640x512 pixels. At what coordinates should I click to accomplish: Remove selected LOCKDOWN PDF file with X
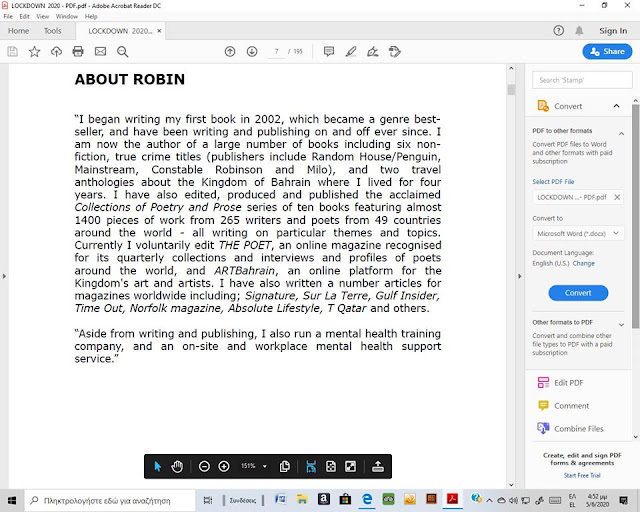click(x=617, y=197)
